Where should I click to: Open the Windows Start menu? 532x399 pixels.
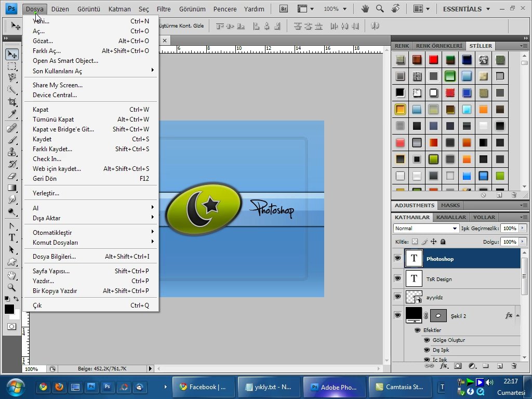15,387
